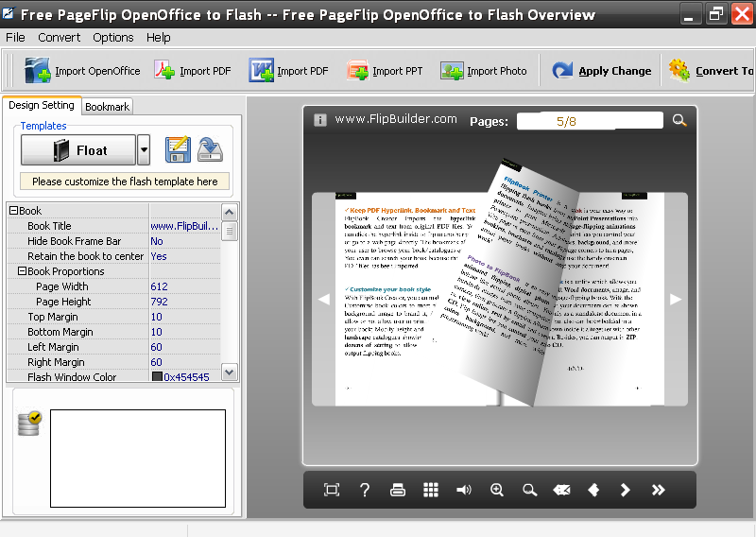Open the File menu
Image resolution: width=756 pixels, height=537 pixels.
tap(15, 38)
